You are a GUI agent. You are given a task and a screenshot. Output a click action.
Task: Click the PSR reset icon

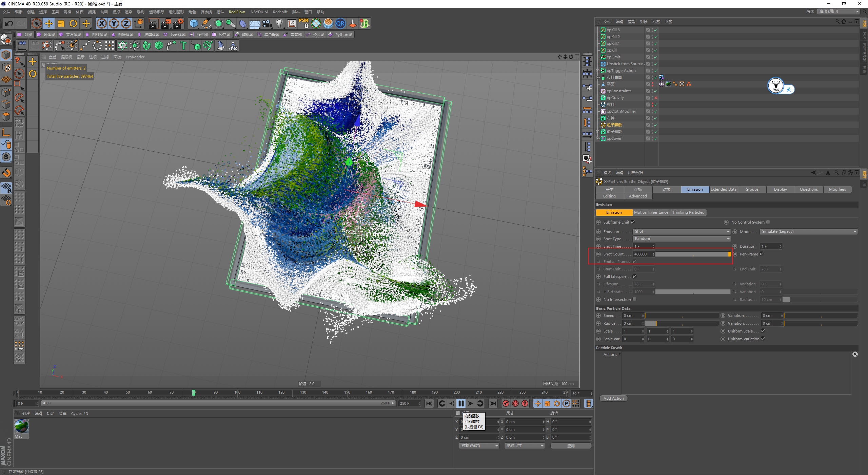[x=303, y=23]
